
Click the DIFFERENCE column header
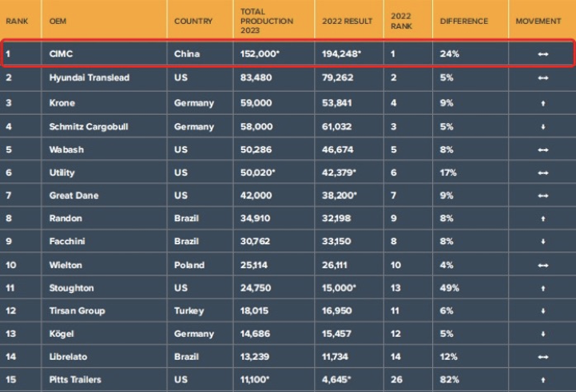463,21
